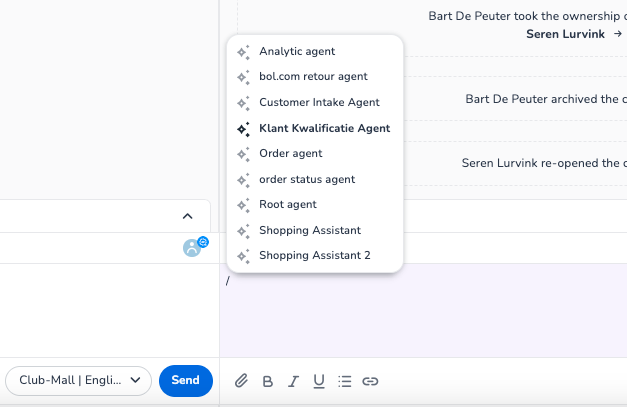Click into the message input containing slash
627x407 pixels.
click(420, 310)
